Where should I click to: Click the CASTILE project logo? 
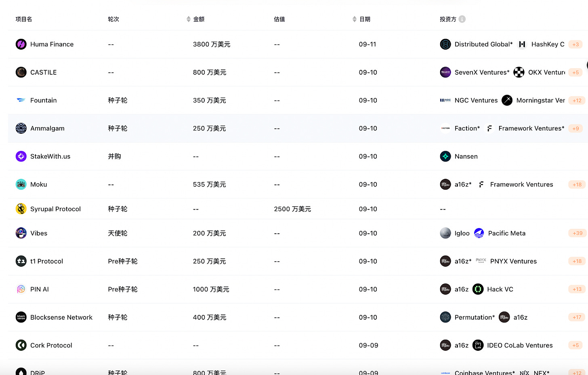[21, 72]
